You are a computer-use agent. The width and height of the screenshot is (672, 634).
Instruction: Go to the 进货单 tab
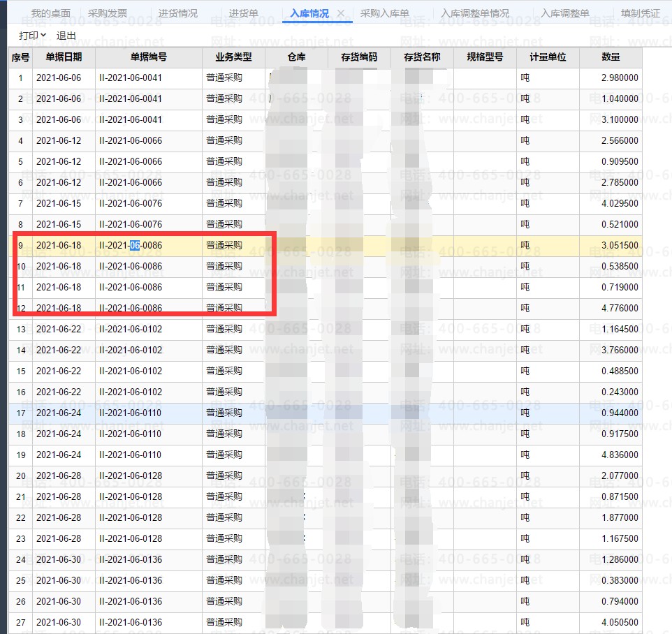(x=243, y=14)
